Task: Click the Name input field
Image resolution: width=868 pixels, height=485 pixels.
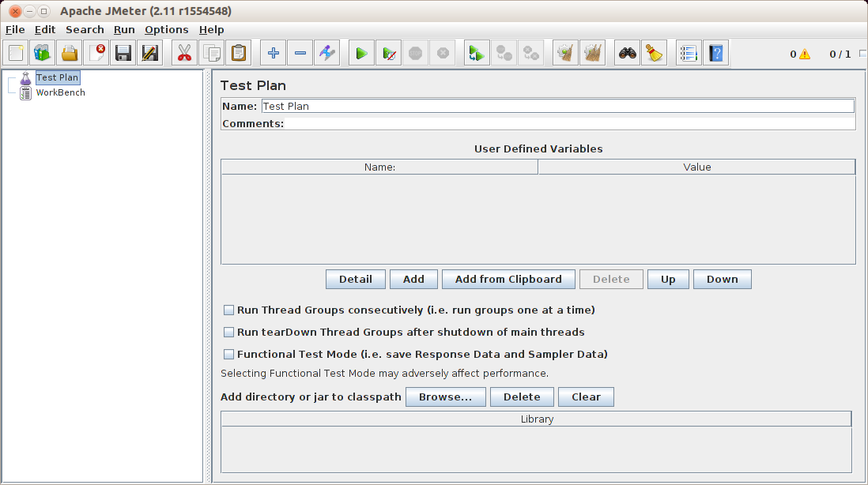Action: tap(558, 106)
